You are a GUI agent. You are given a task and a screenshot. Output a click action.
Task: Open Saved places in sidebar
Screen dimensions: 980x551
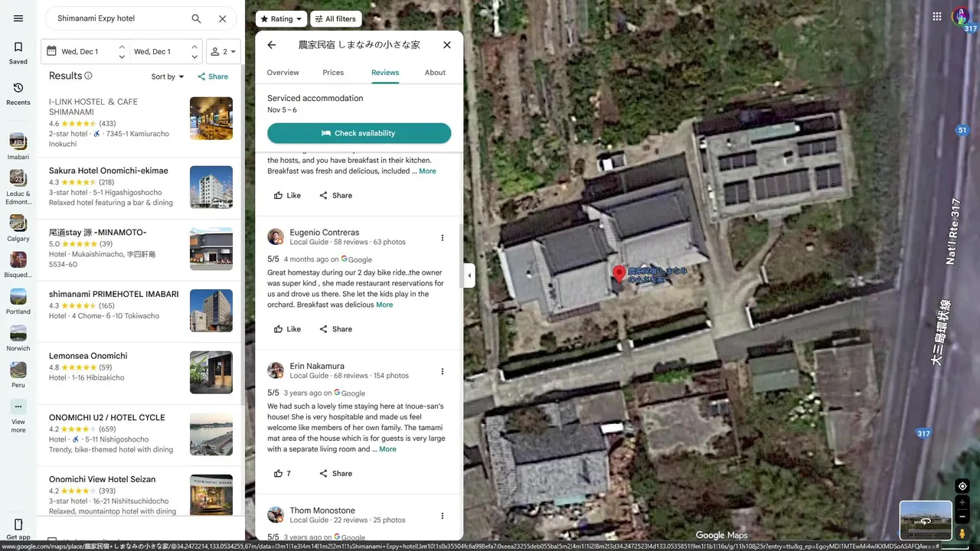pos(18,52)
